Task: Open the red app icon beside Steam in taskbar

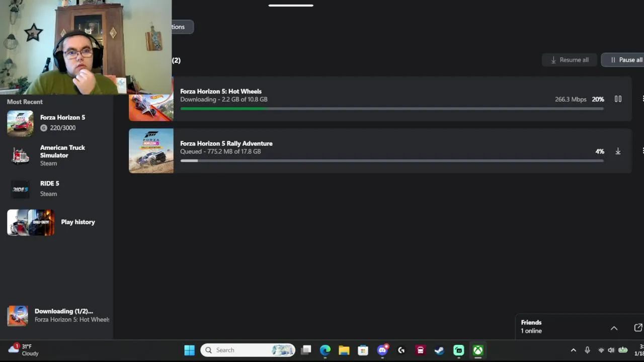Action: click(x=421, y=350)
